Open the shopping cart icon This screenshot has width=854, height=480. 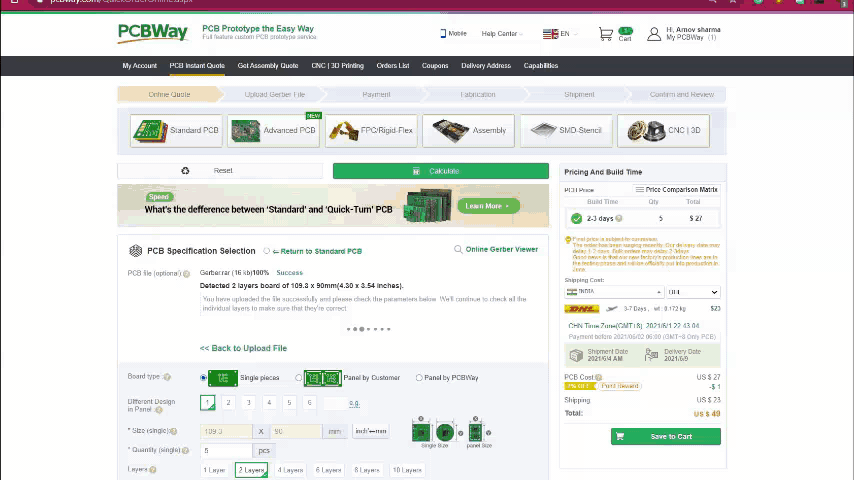click(606, 34)
